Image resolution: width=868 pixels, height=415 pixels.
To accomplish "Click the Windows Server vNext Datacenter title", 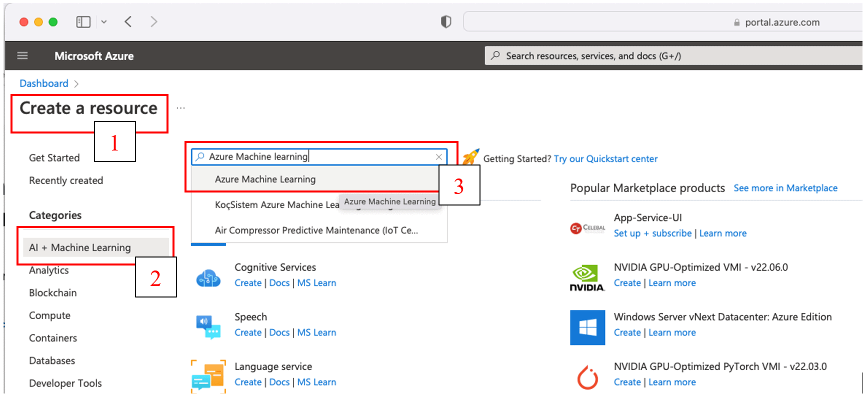I will [x=723, y=317].
